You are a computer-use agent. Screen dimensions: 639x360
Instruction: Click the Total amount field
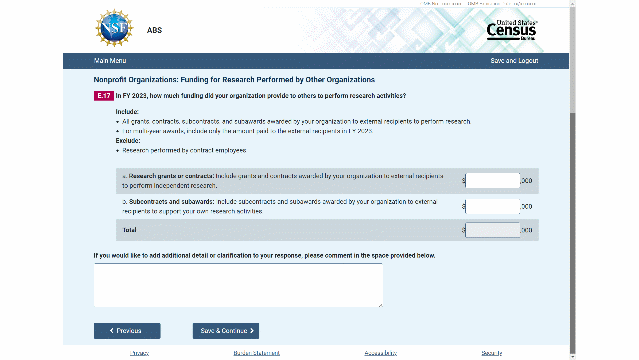pos(492,230)
